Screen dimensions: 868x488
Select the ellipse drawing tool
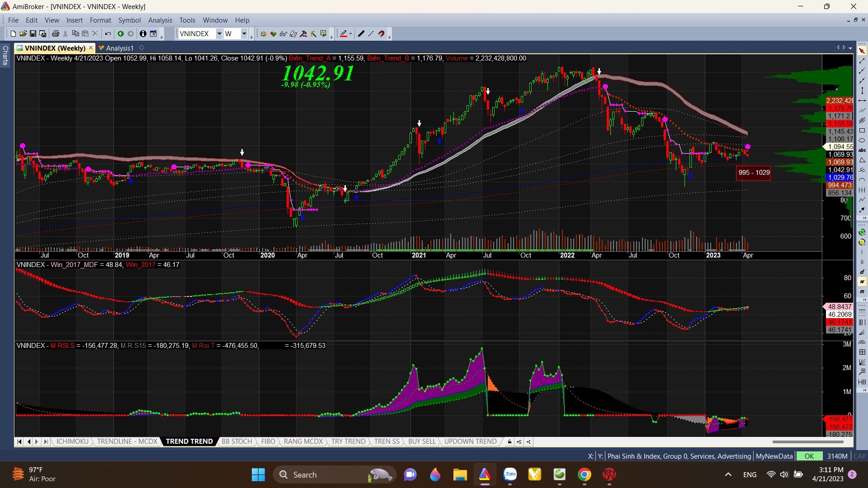pos(862,140)
